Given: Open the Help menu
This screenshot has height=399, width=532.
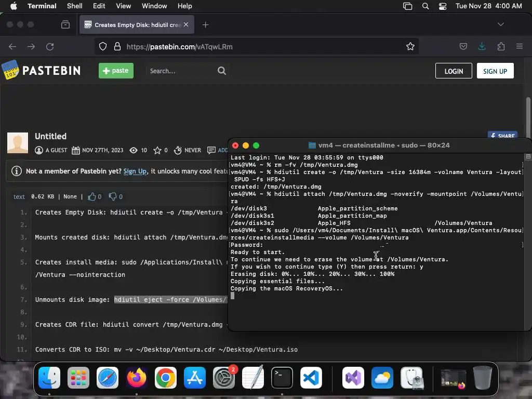Looking at the screenshot, I should point(184,6).
